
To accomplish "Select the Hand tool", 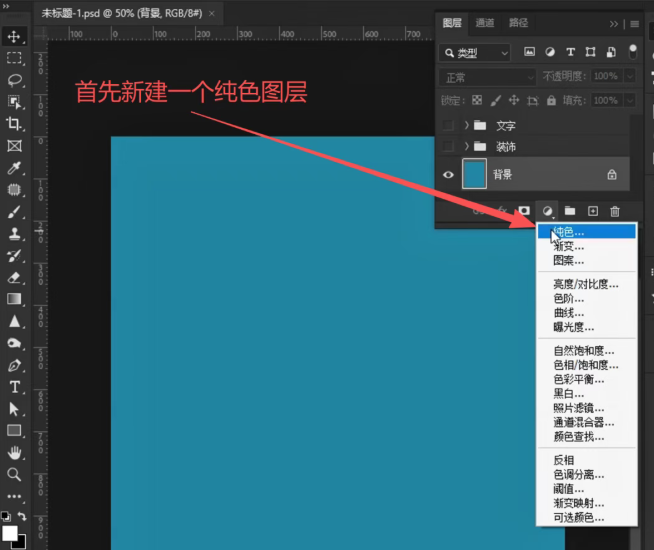I will click(x=14, y=452).
